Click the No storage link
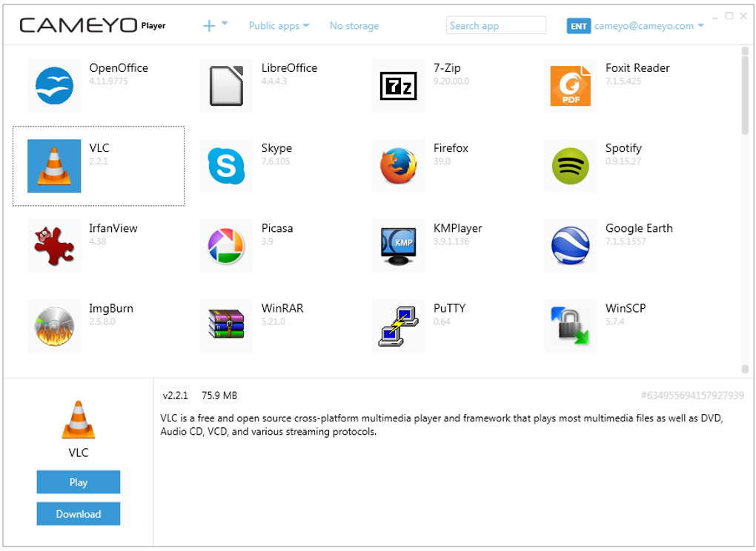 354,26
